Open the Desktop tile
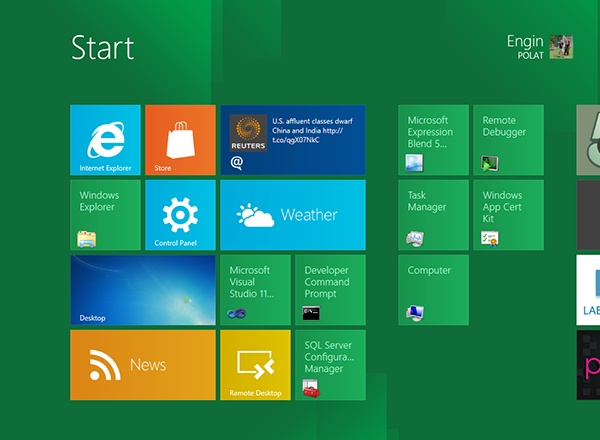 (143, 290)
